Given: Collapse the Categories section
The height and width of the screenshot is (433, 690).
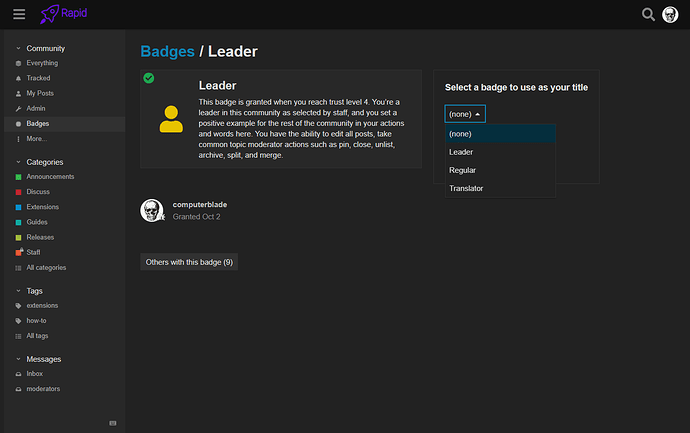Looking at the screenshot, I should (x=18, y=162).
